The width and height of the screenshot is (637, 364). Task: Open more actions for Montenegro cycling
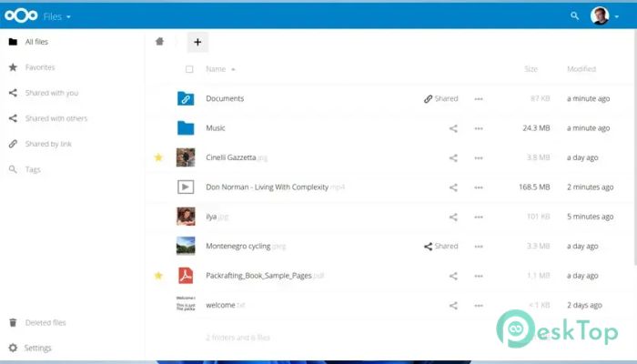point(479,247)
